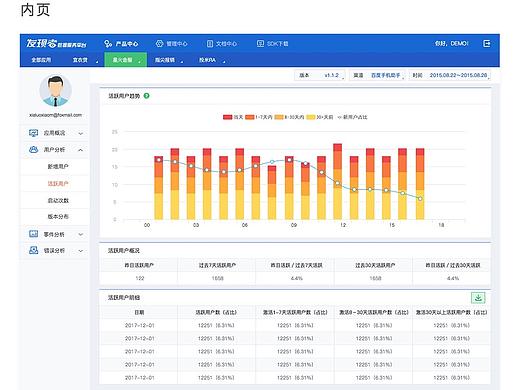Click the 事件分析 sidebar label
Image resolution: width=520 pixels, height=390 pixels.
click(x=54, y=234)
